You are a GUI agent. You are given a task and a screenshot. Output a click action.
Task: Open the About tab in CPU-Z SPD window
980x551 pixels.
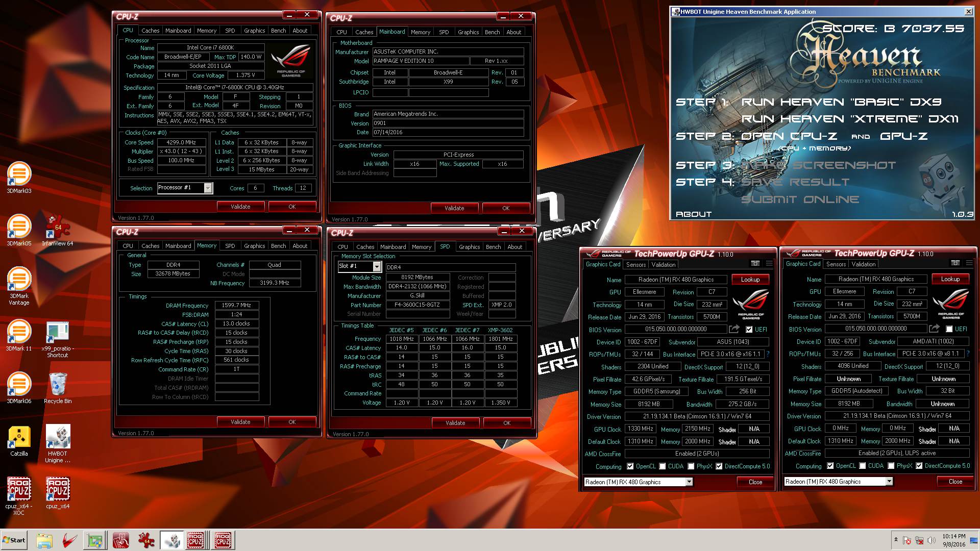click(x=514, y=247)
